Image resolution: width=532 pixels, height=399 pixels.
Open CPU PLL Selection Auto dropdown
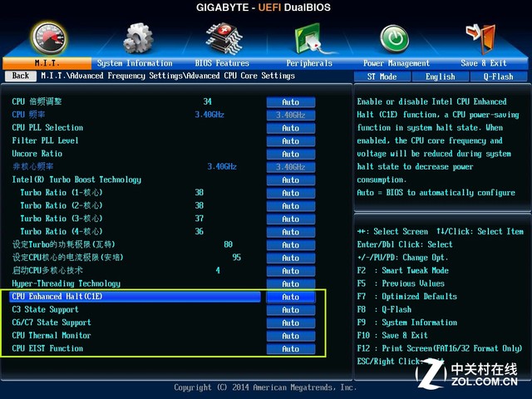pyautogui.click(x=291, y=128)
